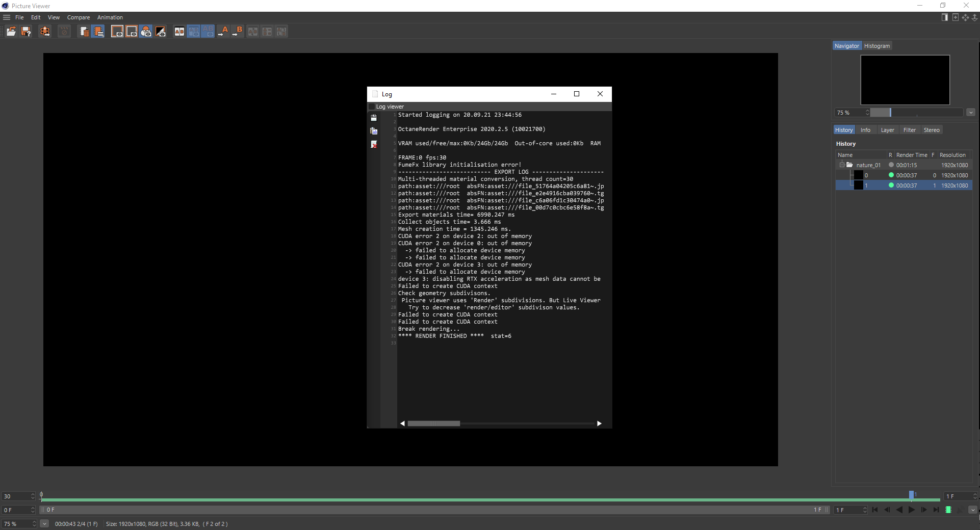Toggle the color channels filter display icon

(x=146, y=32)
